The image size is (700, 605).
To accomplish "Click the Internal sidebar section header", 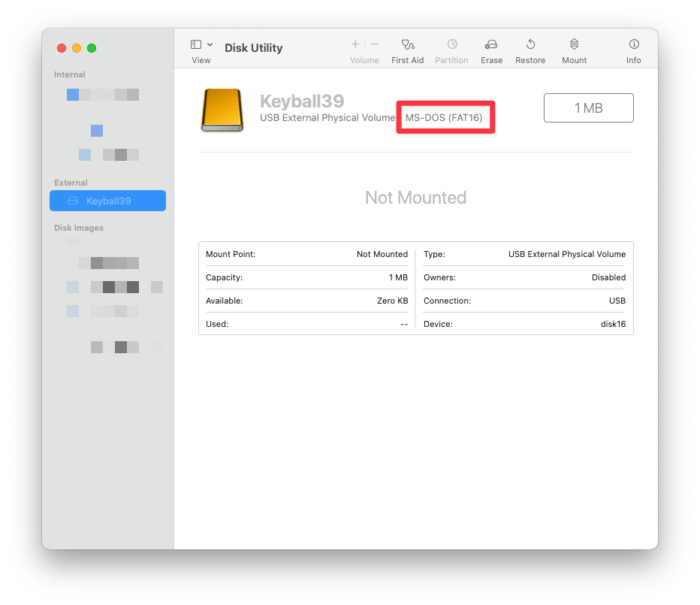I will click(x=70, y=74).
